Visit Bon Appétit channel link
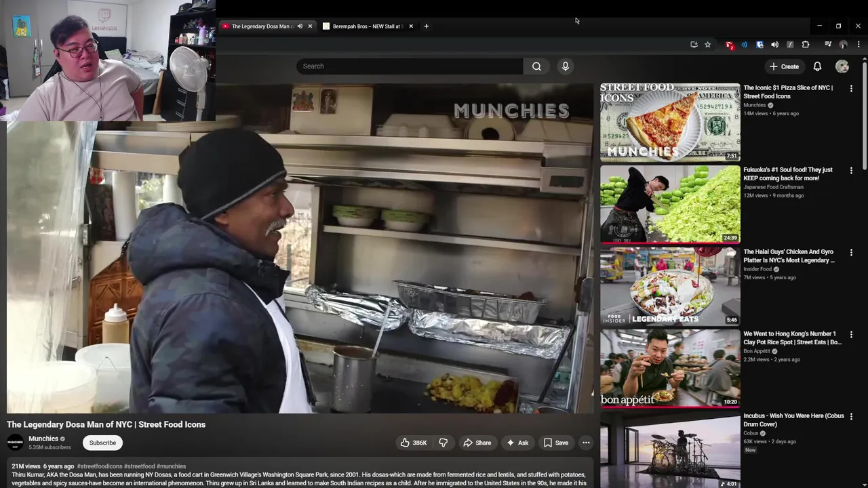Viewport: 868px width, 488px height. coord(757,351)
